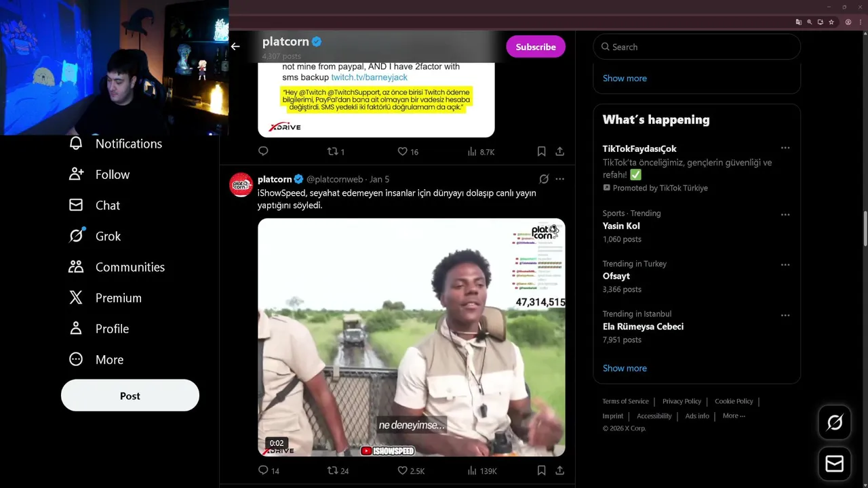
Task: Open the platcorn name on iShowSpeed tweet
Action: click(x=275, y=179)
